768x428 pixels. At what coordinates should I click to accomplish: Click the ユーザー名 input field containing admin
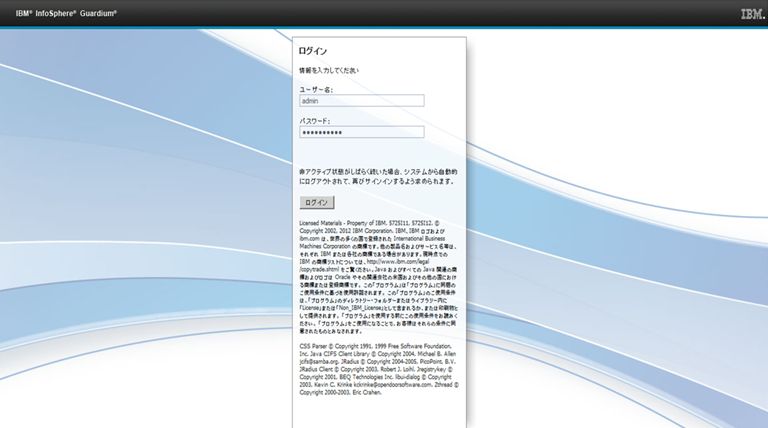(362, 100)
